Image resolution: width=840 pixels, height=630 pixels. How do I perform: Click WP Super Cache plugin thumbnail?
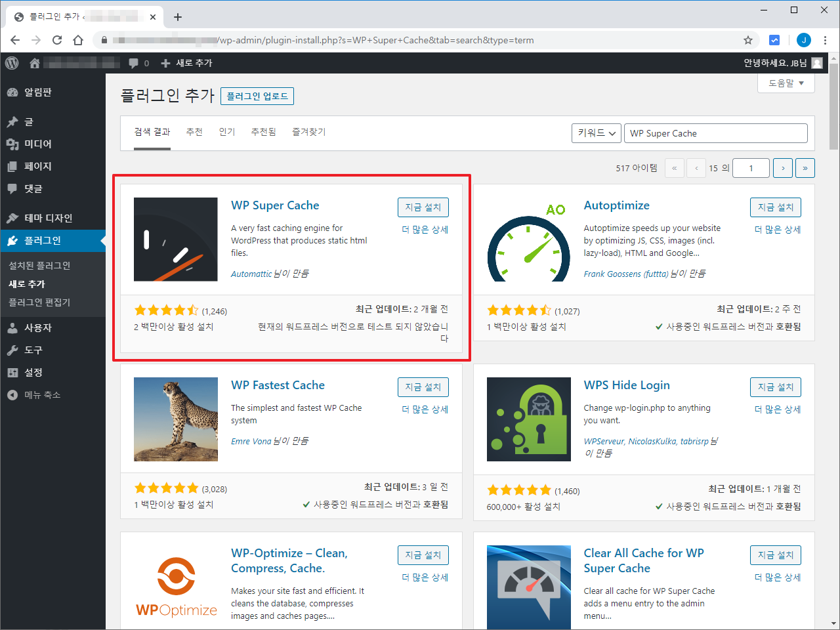tap(176, 240)
